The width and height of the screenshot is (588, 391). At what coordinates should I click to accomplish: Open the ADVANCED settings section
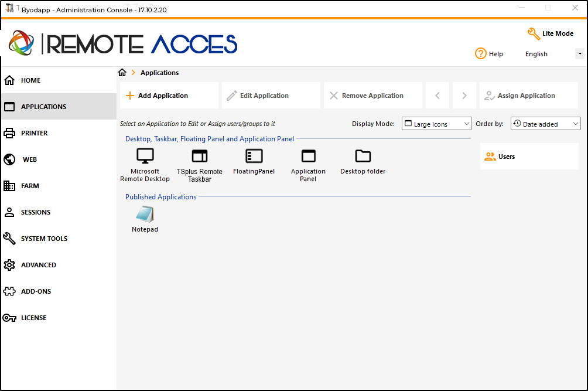coord(59,265)
